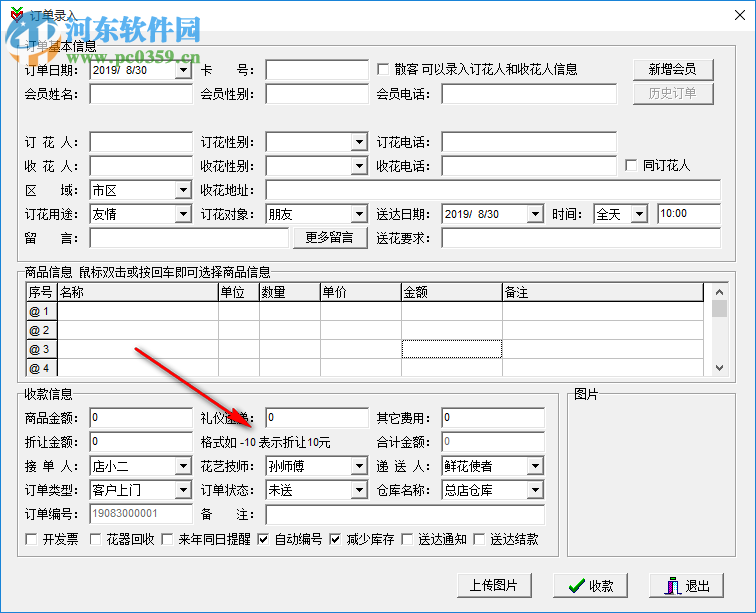
Task: Open the 仓库名称 dropdown showing 总店仓库
Action: pos(535,490)
